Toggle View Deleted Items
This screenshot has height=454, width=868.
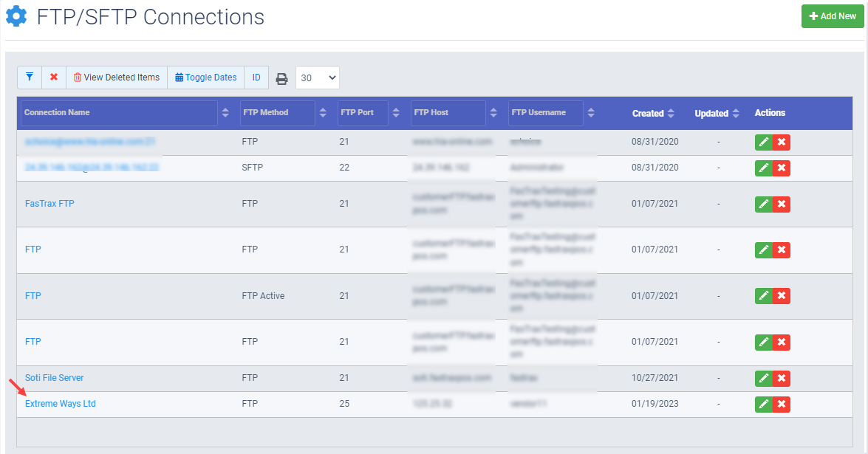116,77
